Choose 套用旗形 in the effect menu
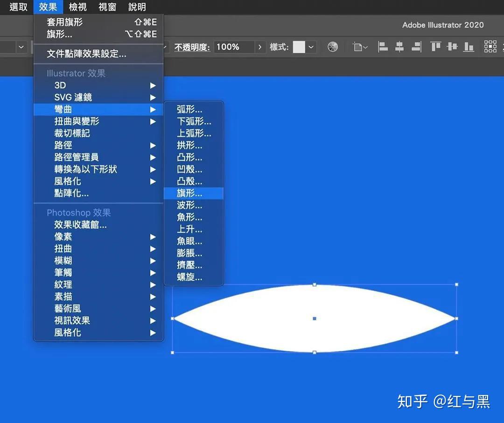This screenshot has height=423, width=504. (x=98, y=22)
